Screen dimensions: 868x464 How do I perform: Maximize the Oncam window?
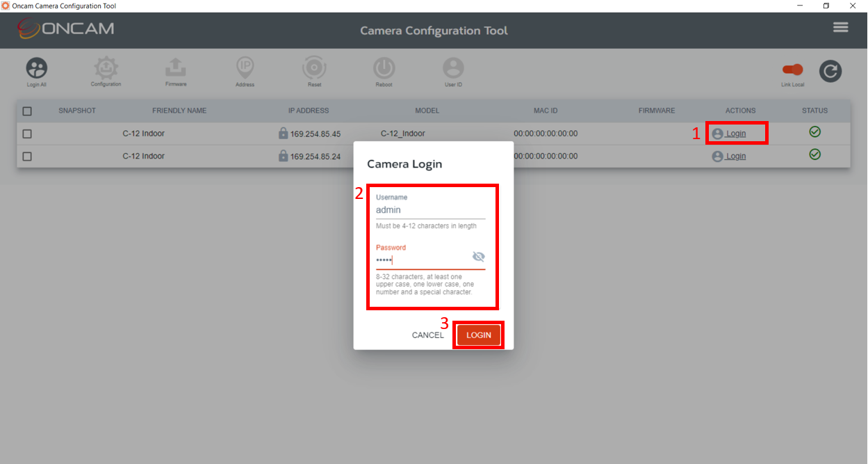[x=826, y=6]
